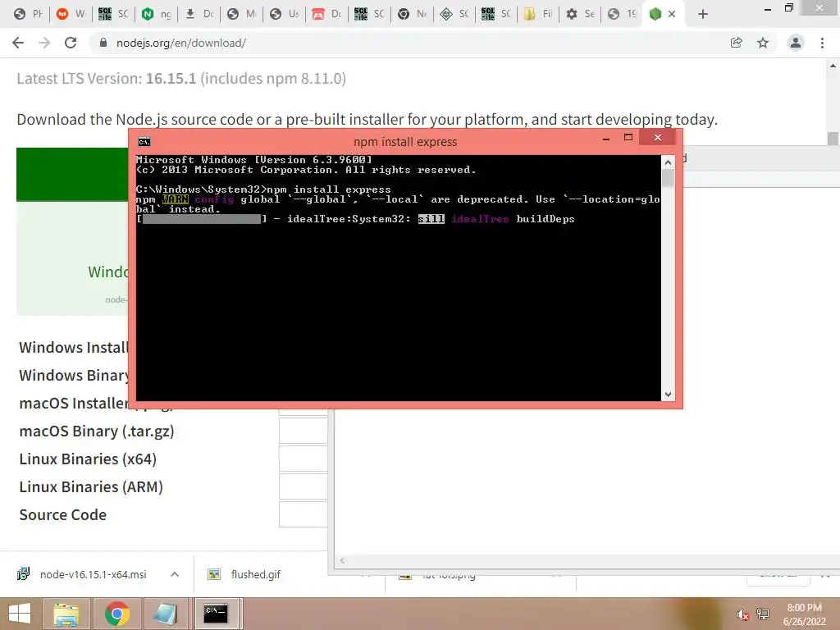Screen dimensions: 840x630
Task: Click horizontal scroll left arrow
Action: (x=342, y=560)
